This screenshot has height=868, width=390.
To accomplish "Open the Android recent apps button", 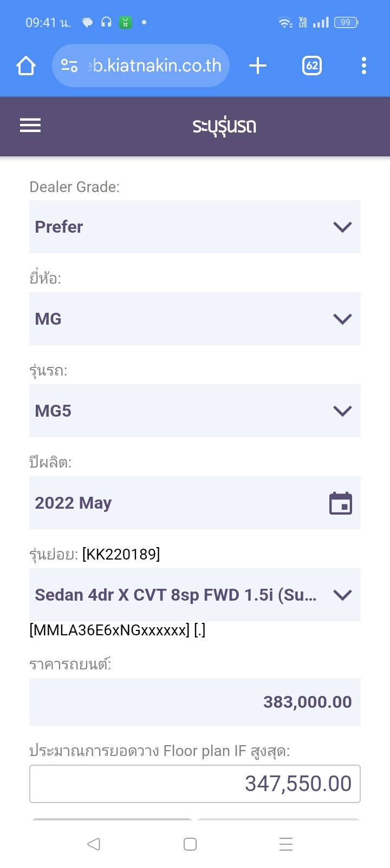I will click(285, 844).
